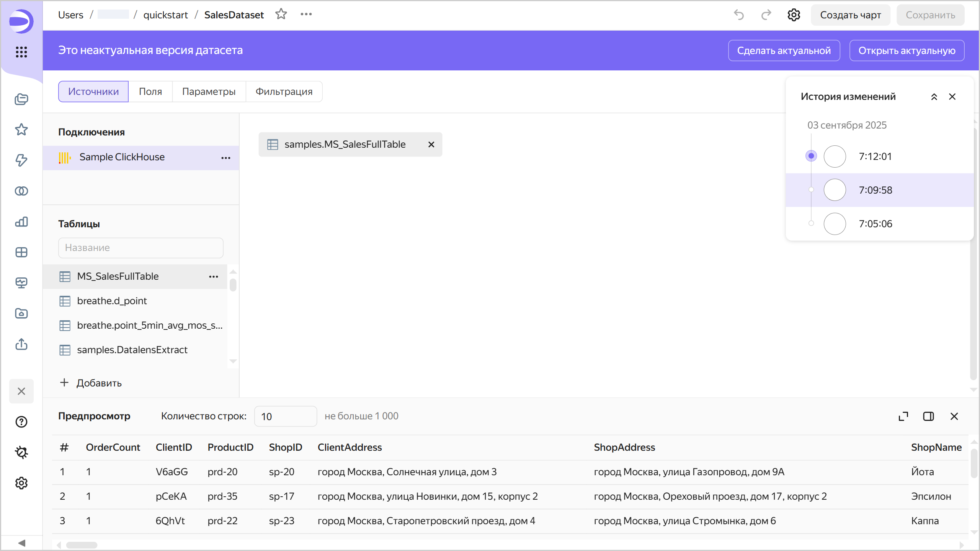Open MS_SalesFullTable table options menu
Viewport: 980px width, 551px height.
coord(213,277)
